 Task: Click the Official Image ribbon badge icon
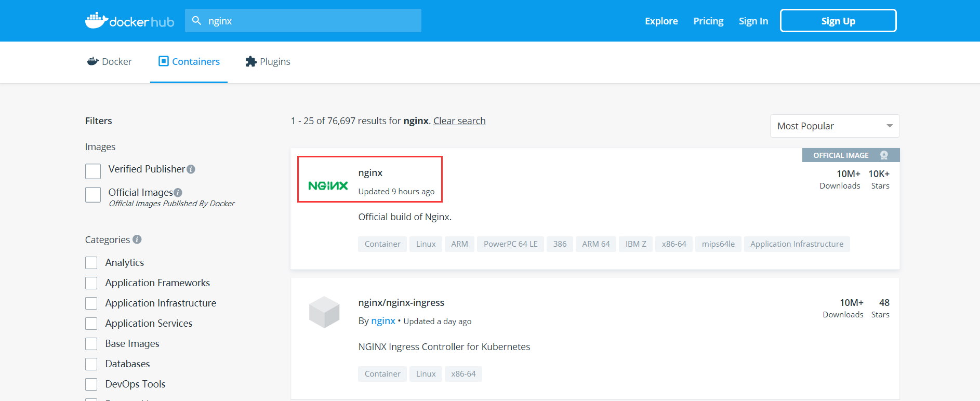click(884, 155)
